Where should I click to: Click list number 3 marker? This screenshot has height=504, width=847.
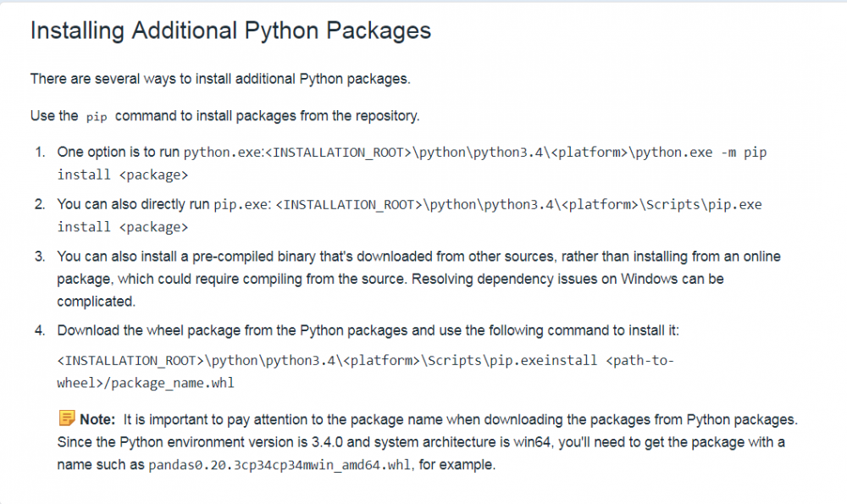pyautogui.click(x=40, y=257)
